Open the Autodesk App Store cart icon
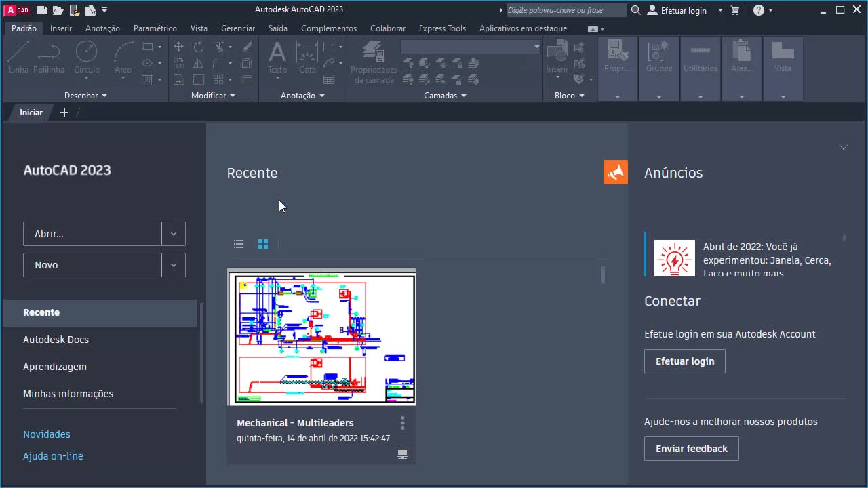This screenshot has height=488, width=868. point(735,10)
